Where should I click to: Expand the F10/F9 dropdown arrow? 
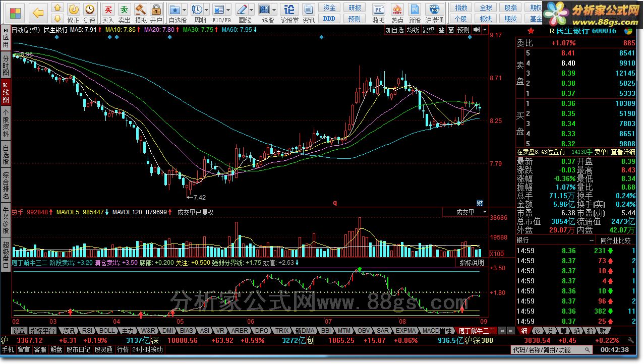point(229,10)
